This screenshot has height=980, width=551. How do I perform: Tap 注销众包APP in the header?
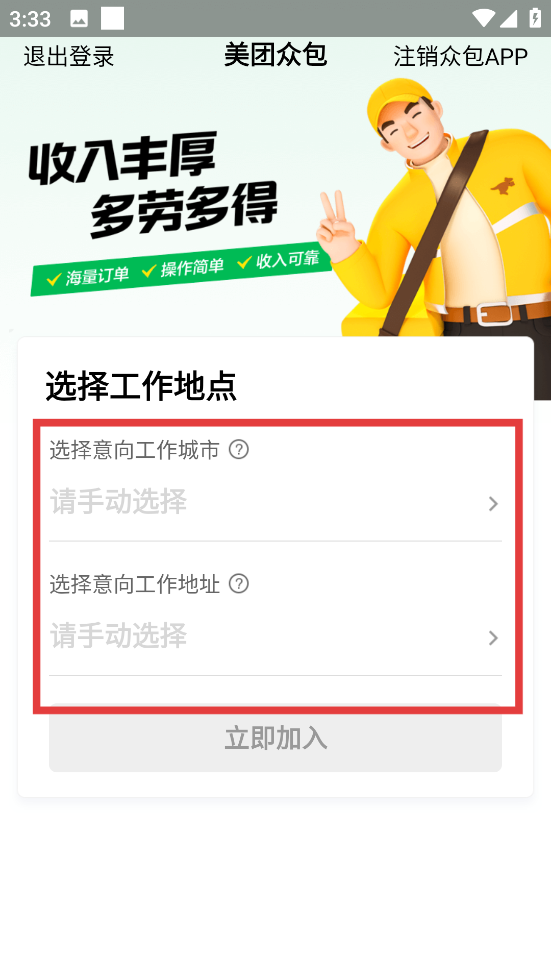[x=460, y=56]
